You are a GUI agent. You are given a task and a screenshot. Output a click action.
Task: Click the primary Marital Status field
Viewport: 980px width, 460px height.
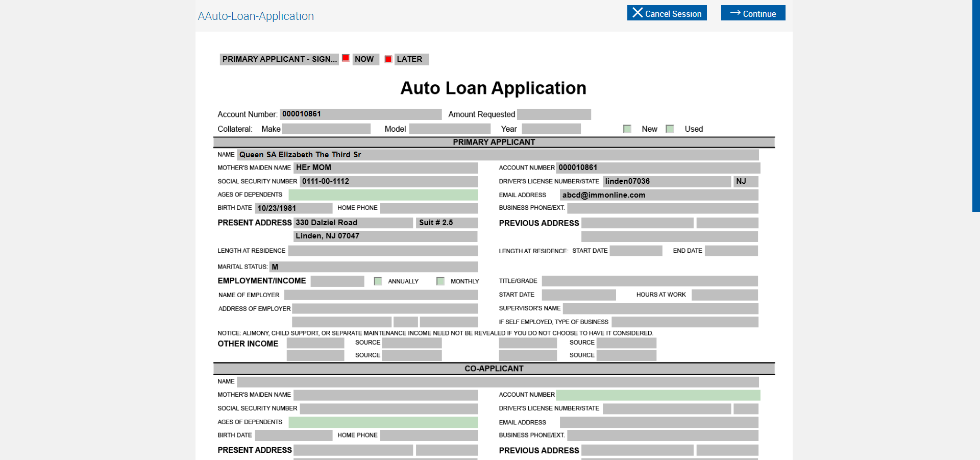(x=374, y=267)
